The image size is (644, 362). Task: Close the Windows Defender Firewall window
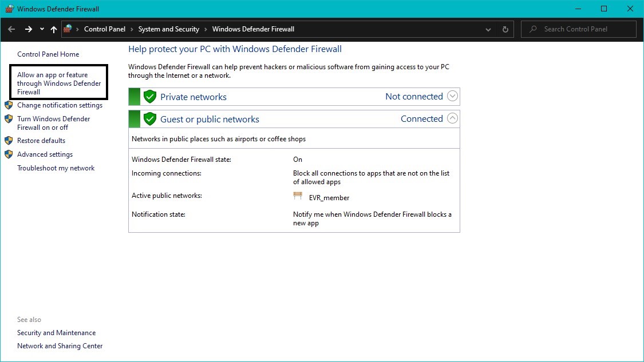tap(630, 9)
